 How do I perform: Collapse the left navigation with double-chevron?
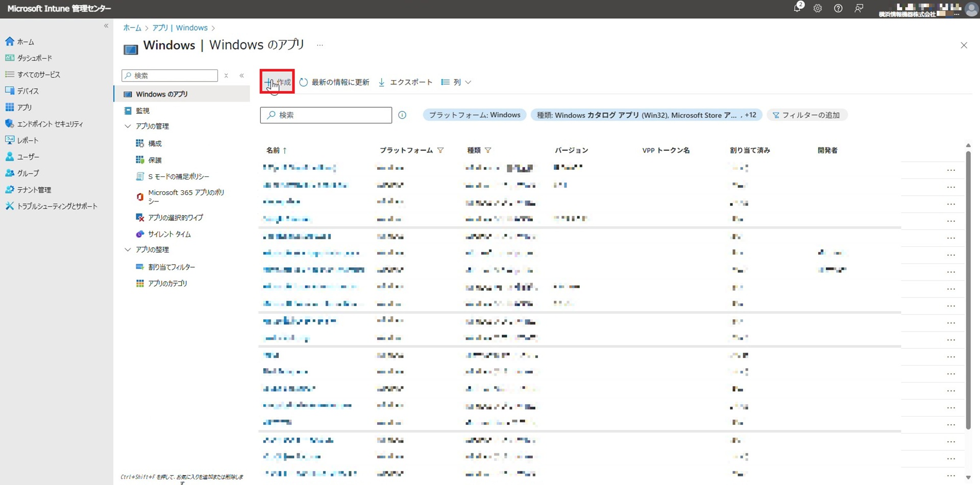(106, 26)
